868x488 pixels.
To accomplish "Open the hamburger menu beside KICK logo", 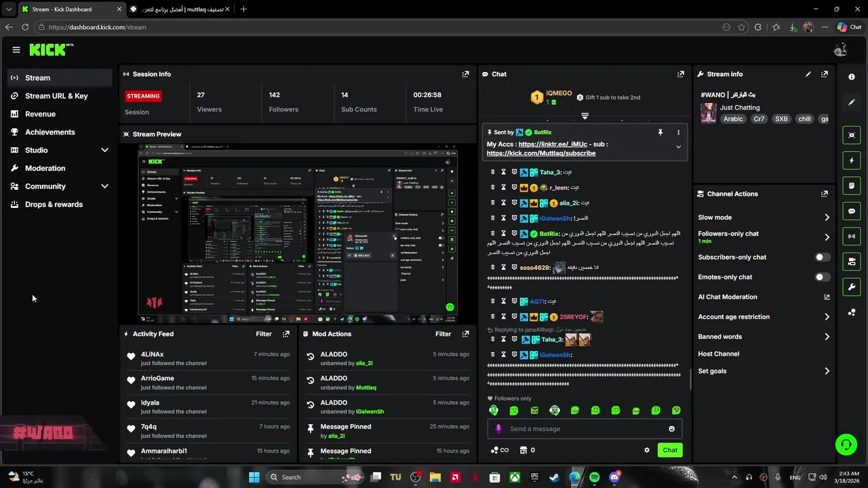I will [16, 49].
